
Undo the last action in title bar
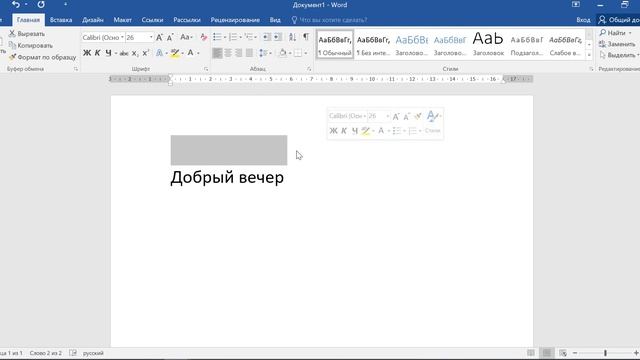point(16,4)
